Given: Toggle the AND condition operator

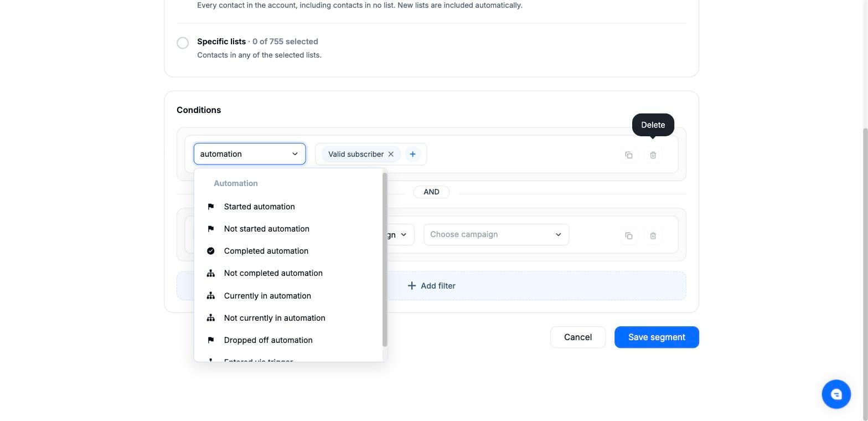Looking at the screenshot, I should click(431, 192).
